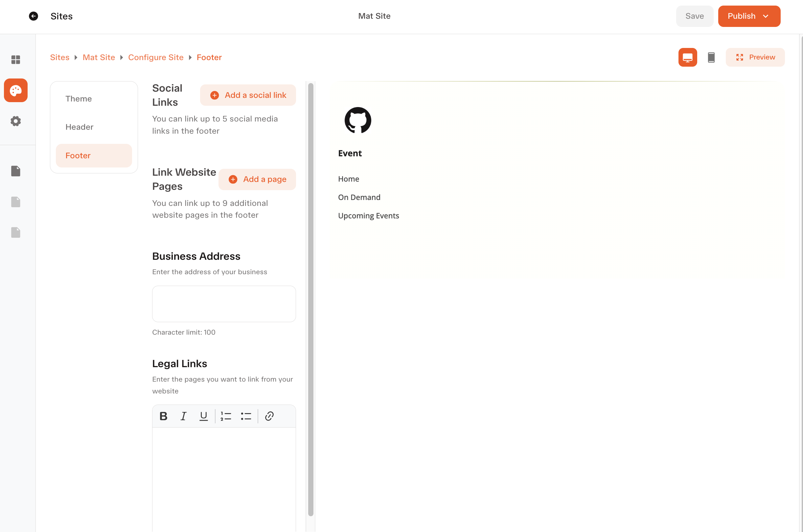
Task: Add a social link to footer
Action: tap(248, 95)
